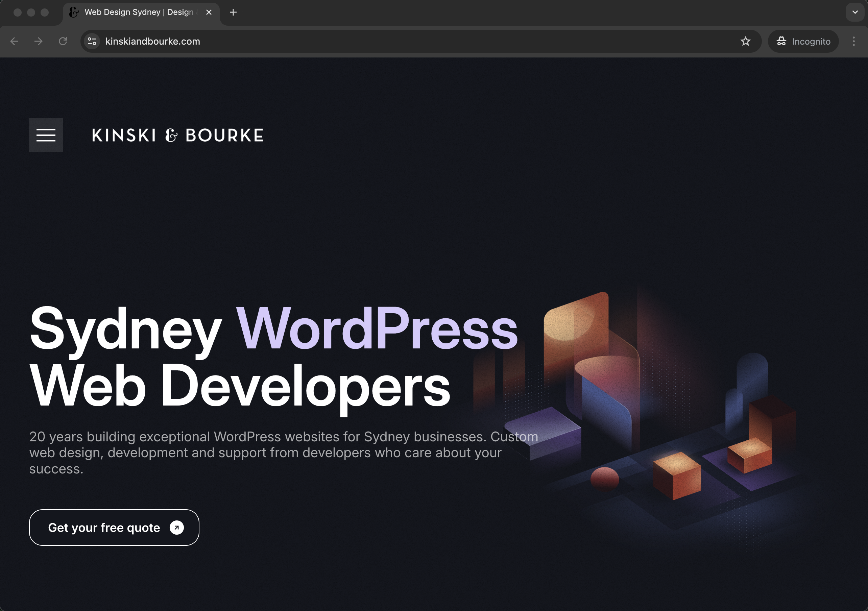Close the Web Design Sydney tab
Screen dimensions: 868x611
point(209,13)
